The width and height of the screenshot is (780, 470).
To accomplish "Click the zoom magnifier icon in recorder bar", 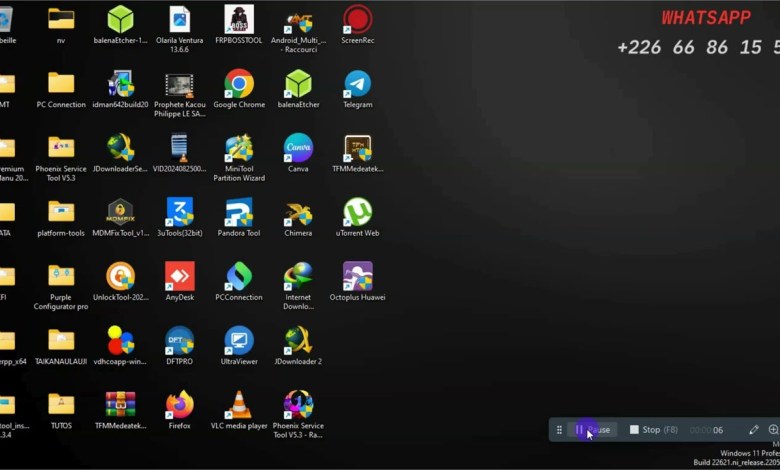I will [x=773, y=430].
